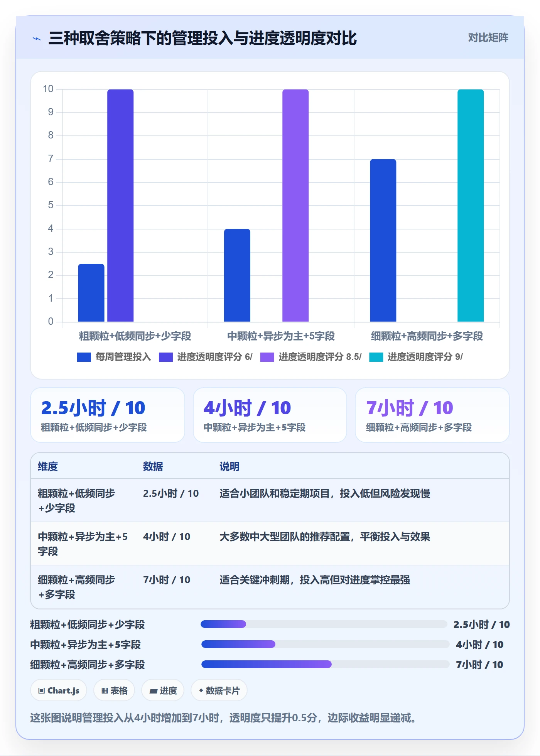Toggle the 每周管理投入 legend swatch
Viewport: 540px width, 756px height.
tap(84, 357)
